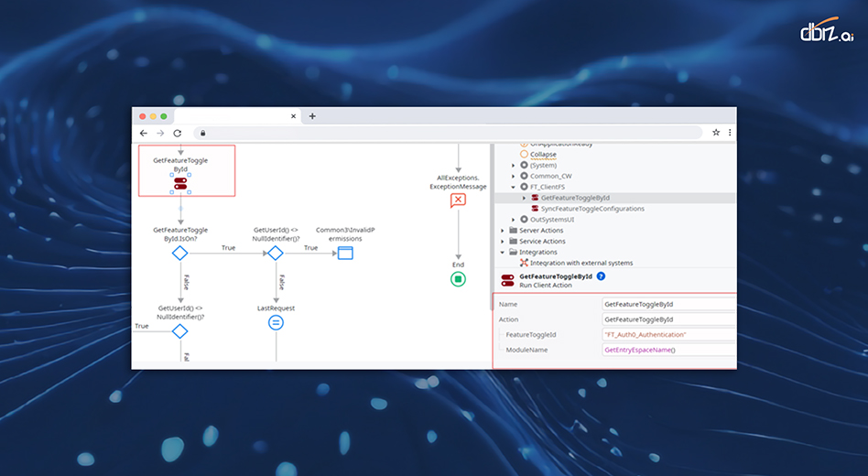
Task: Click the Collapse action icon in tree
Action: click(x=524, y=154)
